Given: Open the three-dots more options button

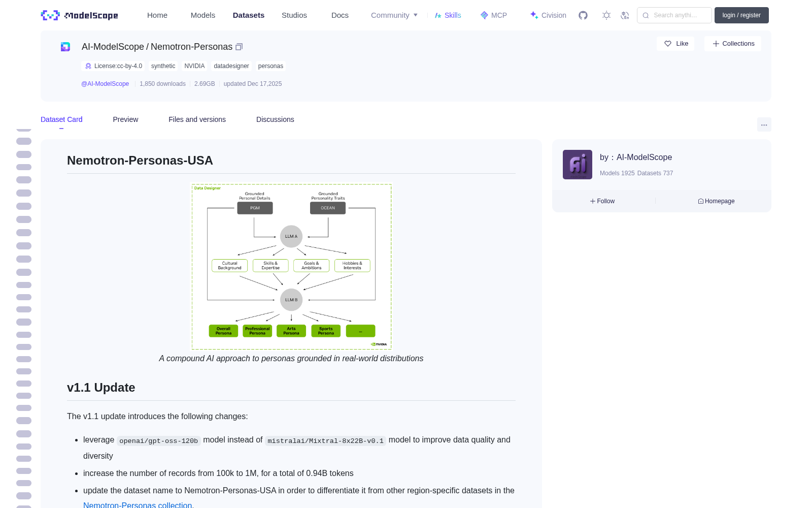Looking at the screenshot, I should click(x=764, y=125).
